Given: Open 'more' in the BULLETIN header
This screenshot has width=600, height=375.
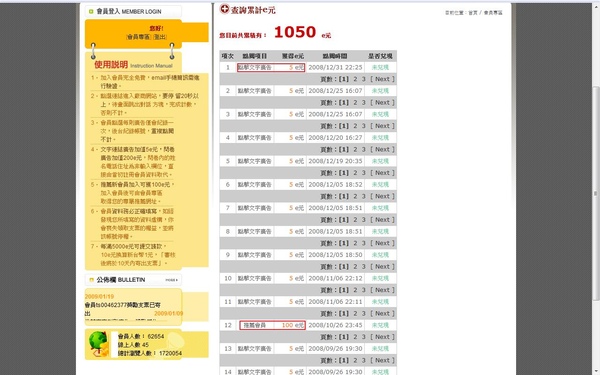Looking at the screenshot, I should pyautogui.click(x=171, y=280).
